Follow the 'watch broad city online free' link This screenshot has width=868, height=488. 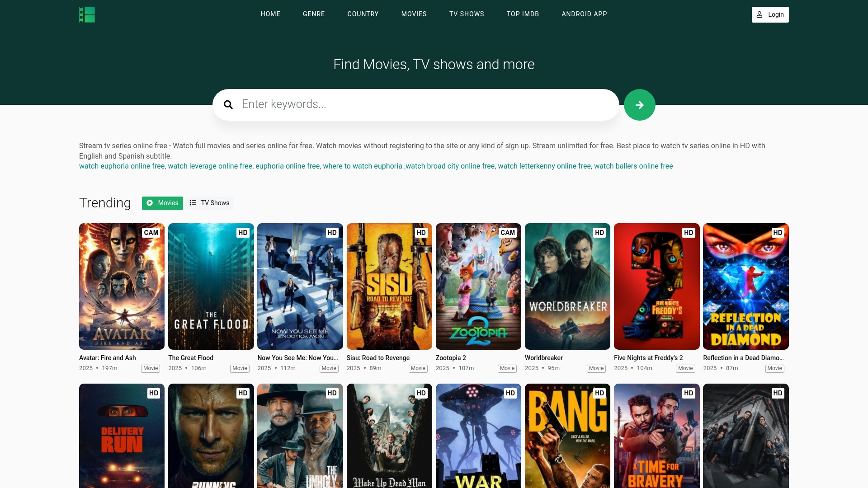450,166
